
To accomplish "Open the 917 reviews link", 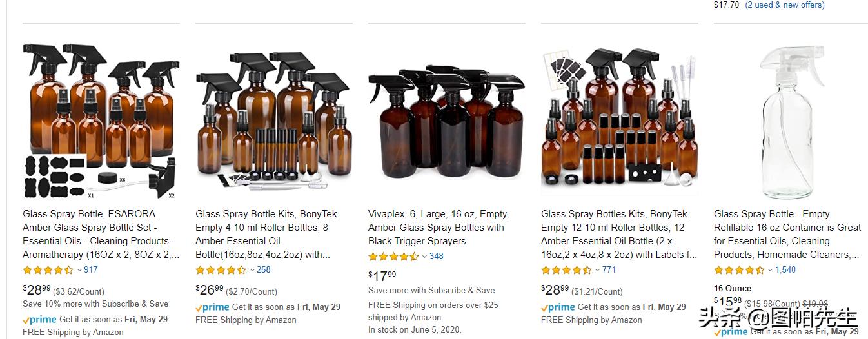I will 91,270.
